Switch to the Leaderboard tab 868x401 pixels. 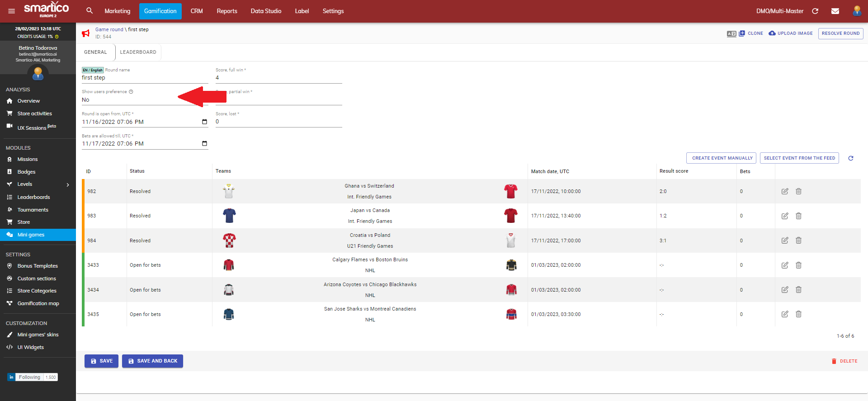click(x=138, y=52)
